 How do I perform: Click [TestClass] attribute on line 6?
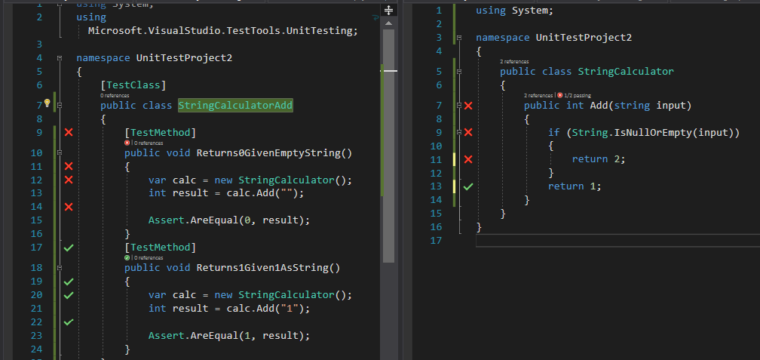(133, 85)
